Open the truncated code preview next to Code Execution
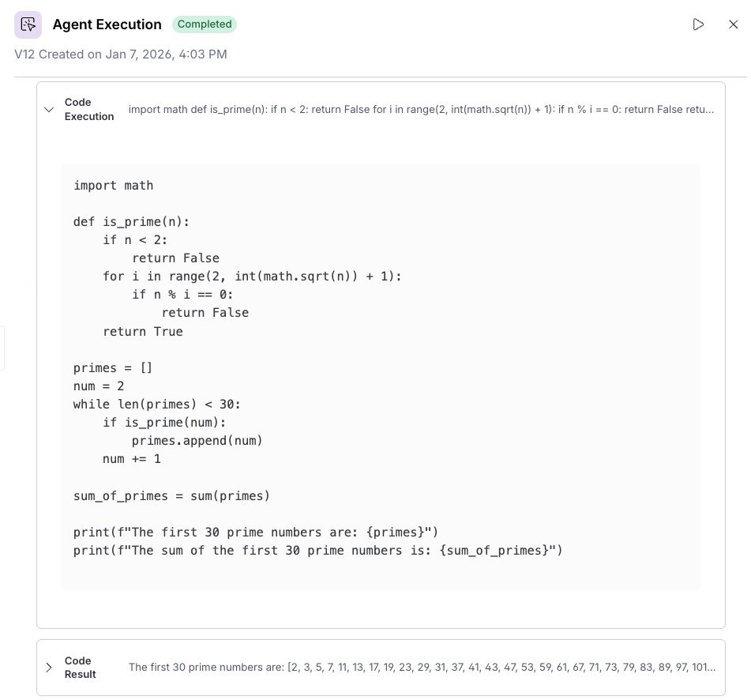The width and height of the screenshot is (751, 700). point(422,109)
